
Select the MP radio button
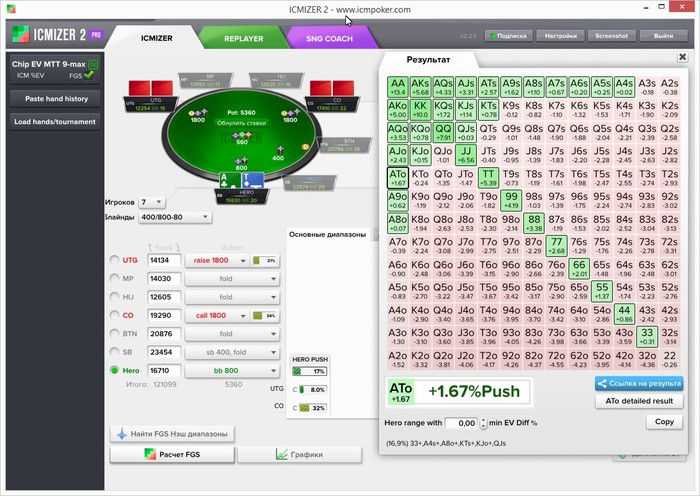click(x=115, y=278)
